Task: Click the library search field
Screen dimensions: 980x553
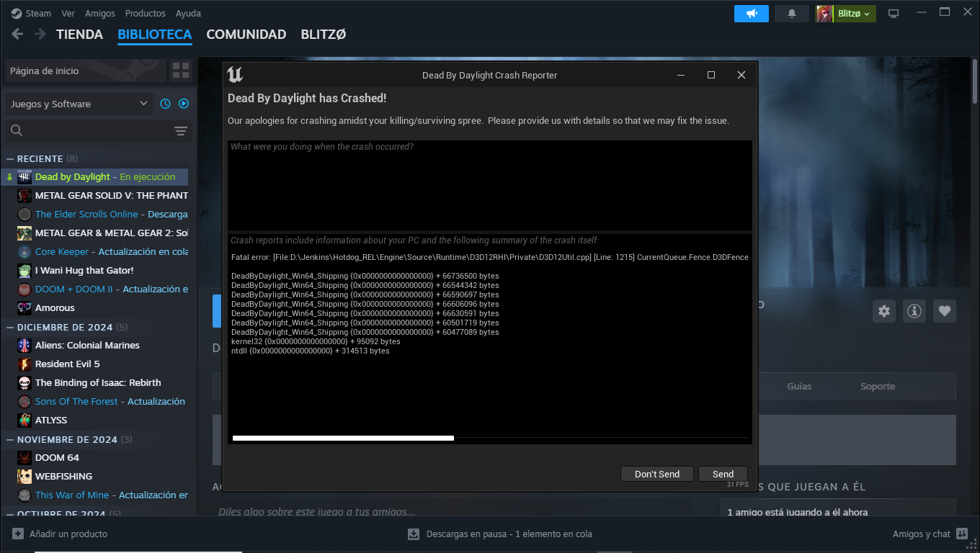Action: tap(97, 130)
